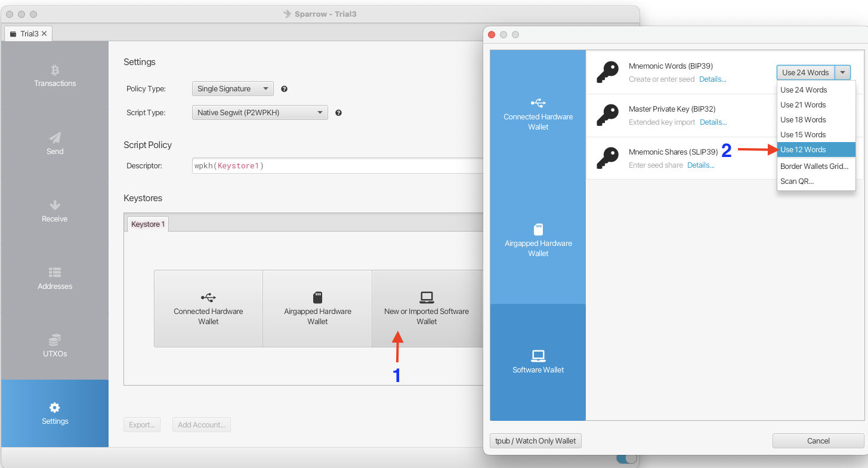Viewport: 868px width, 468px height.
Task: Click Airgapped Hardware Wallet keystore button
Action: pos(317,309)
